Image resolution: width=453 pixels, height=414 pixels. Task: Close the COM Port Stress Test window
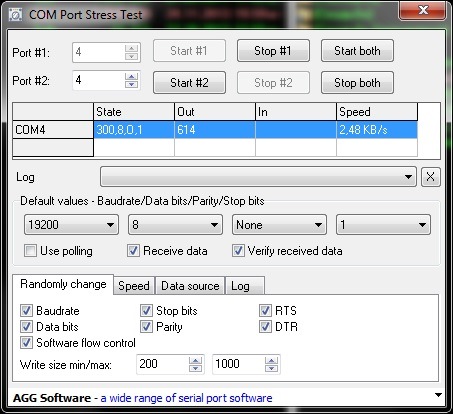pos(423,11)
